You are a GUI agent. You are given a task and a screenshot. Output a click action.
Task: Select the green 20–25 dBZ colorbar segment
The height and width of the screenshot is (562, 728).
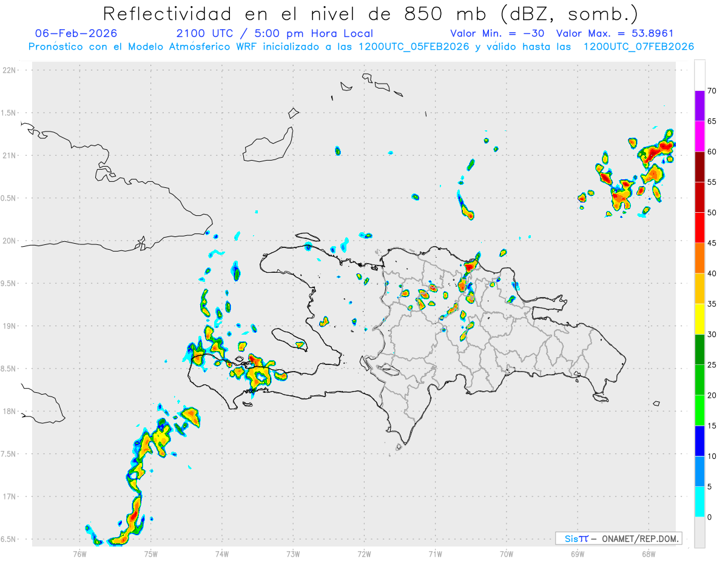(700, 380)
